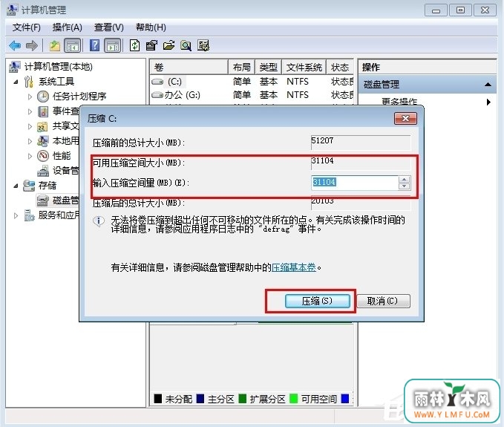Image resolution: width=504 pixels, height=427 pixels.
Task: Select the 性能 tree item
Action: tap(62, 156)
